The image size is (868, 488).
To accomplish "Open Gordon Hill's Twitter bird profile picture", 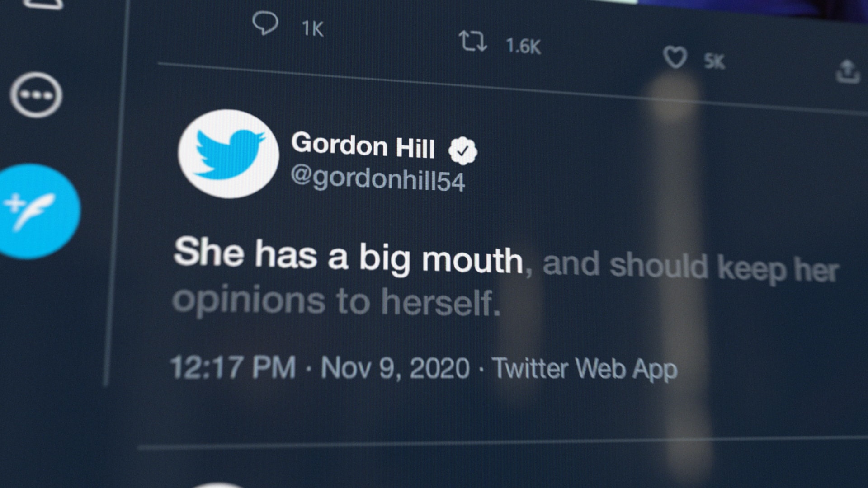I will 228,154.
